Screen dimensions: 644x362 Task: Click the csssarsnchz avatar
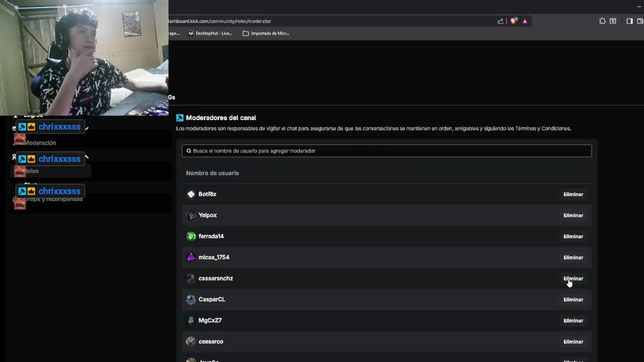click(191, 279)
